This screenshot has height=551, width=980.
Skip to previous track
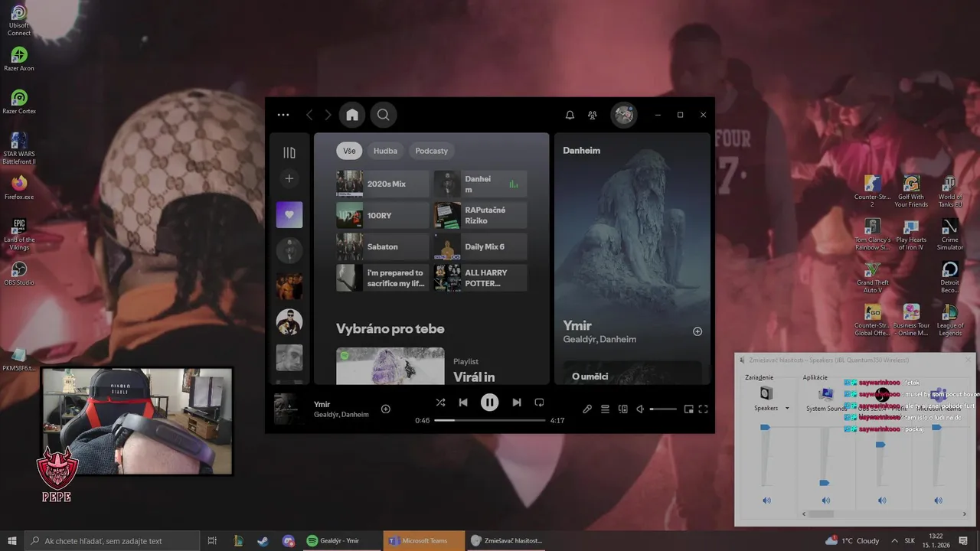pos(463,403)
